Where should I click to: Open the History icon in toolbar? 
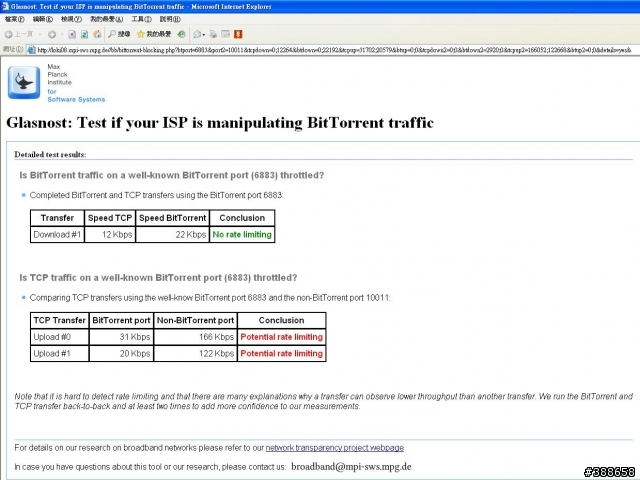[182, 34]
